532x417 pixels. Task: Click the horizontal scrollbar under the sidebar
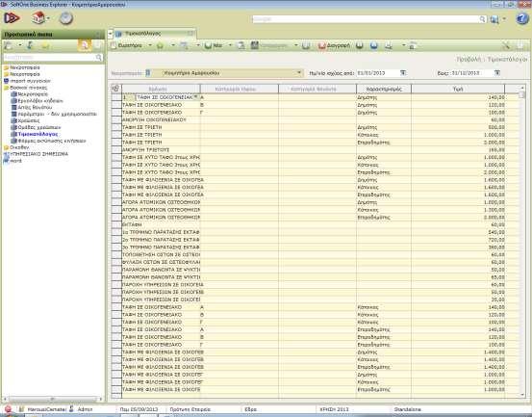click(x=53, y=399)
